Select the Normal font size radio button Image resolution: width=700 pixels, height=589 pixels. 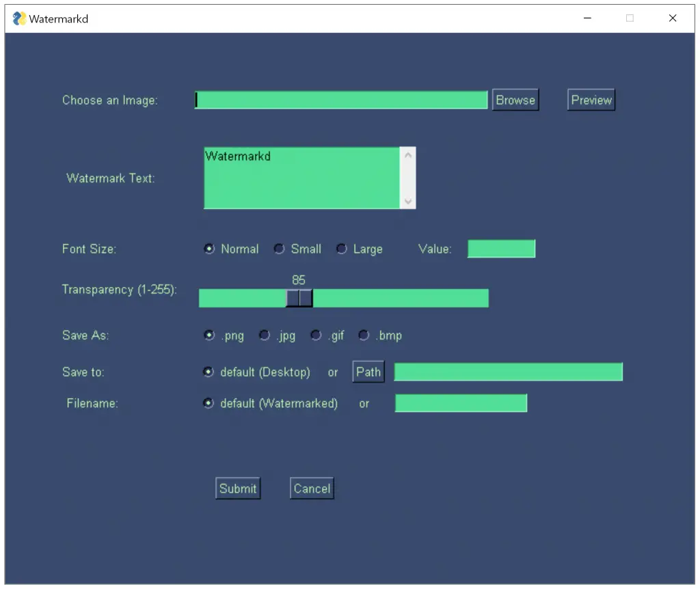tap(209, 249)
